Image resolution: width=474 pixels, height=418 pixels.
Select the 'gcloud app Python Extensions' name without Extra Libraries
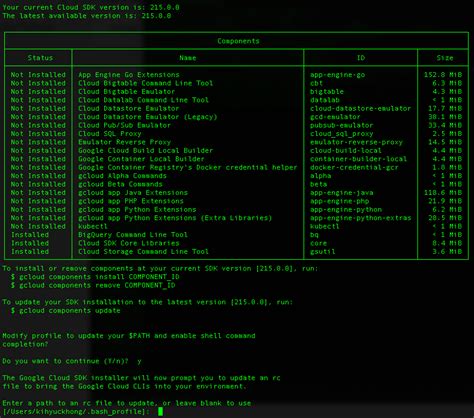pos(137,209)
